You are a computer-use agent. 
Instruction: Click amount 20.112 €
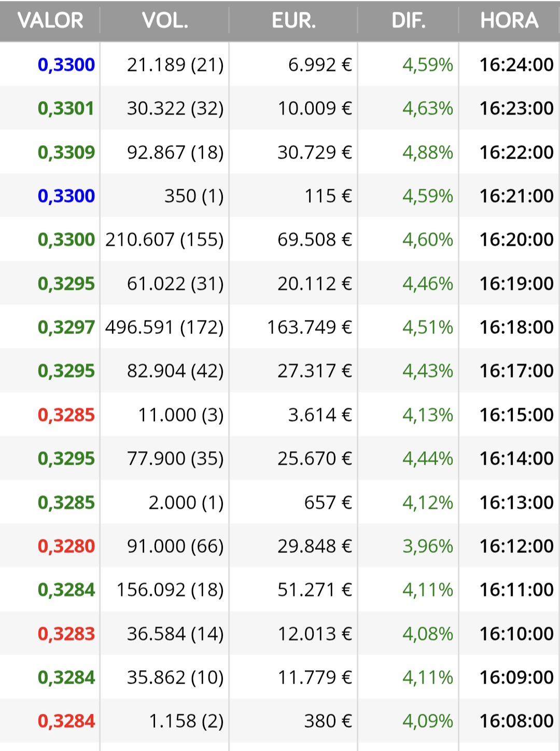click(315, 284)
